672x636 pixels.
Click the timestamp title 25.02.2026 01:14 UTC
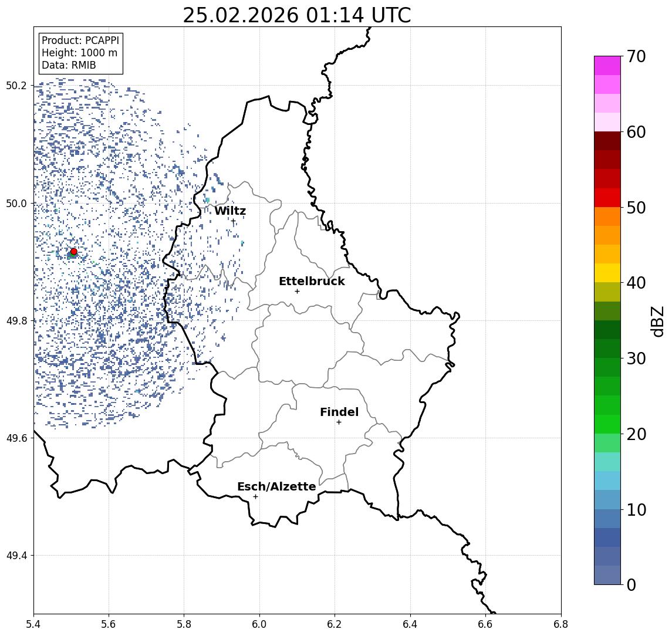(297, 15)
